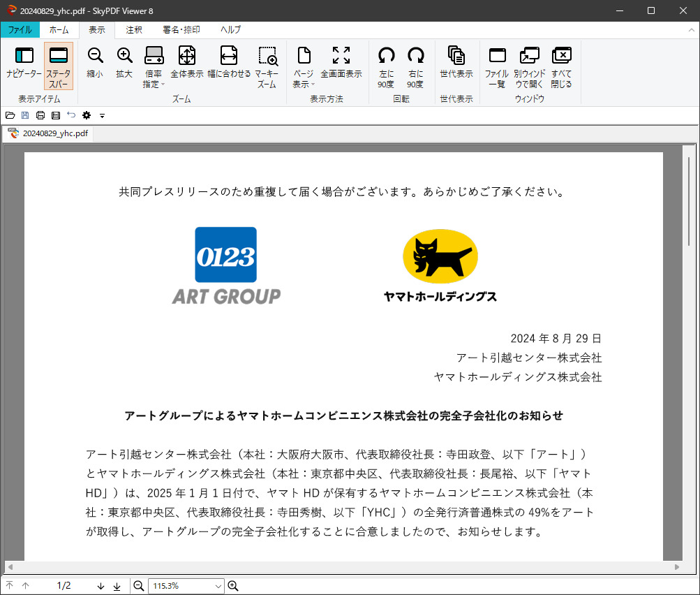Click すべて閉じる to close all windows
This screenshot has height=595, width=700.
[x=561, y=66]
